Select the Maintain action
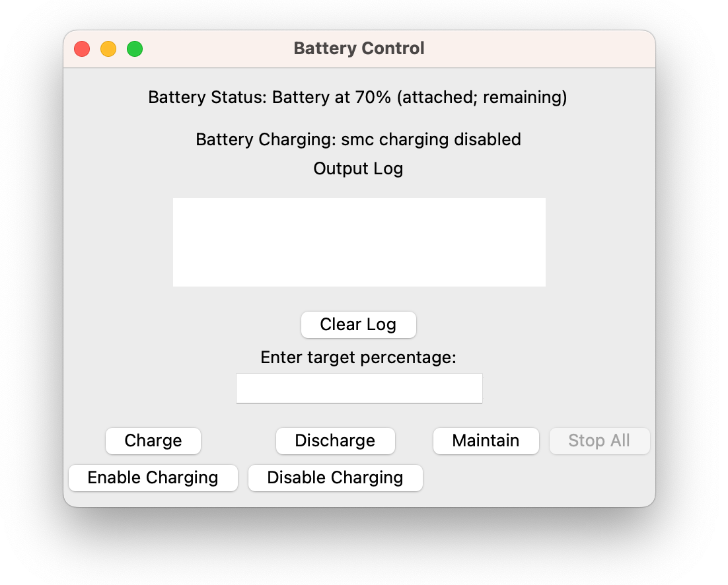 486,441
